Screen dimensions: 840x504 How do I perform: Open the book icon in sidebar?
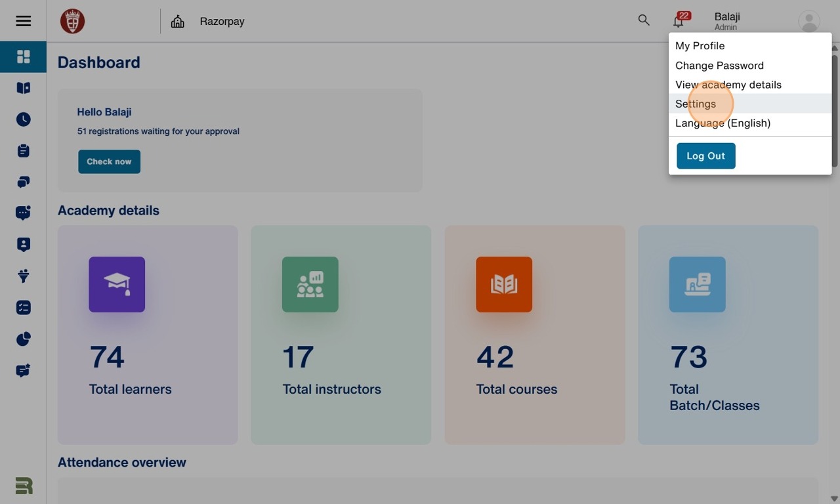pos(23,88)
